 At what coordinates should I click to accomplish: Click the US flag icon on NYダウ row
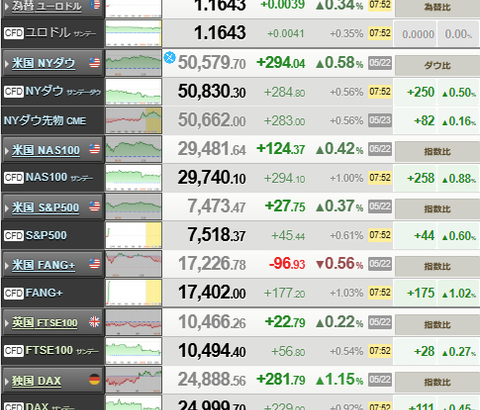coord(95,63)
